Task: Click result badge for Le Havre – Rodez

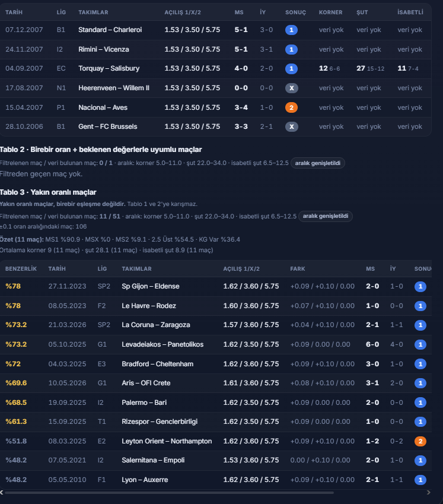Action: click(x=420, y=306)
